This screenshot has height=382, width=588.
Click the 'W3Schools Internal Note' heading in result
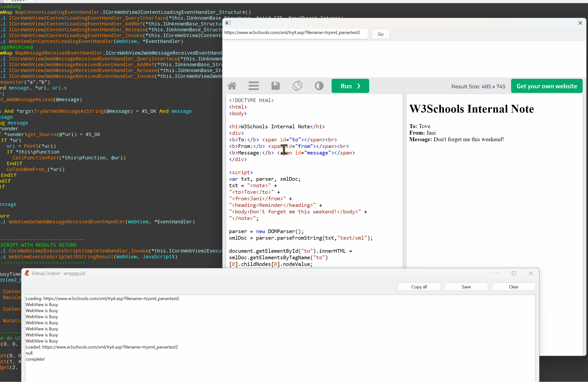471,109
